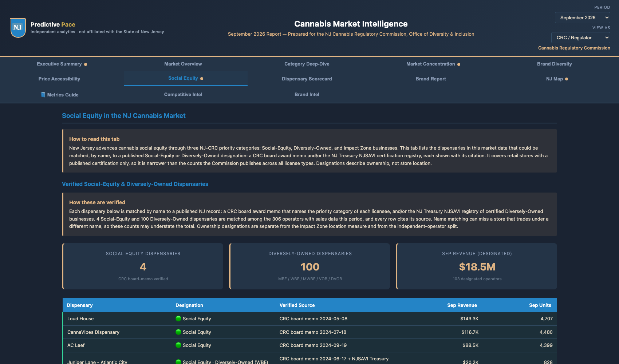Click the NJ shield logo icon

tap(18, 28)
